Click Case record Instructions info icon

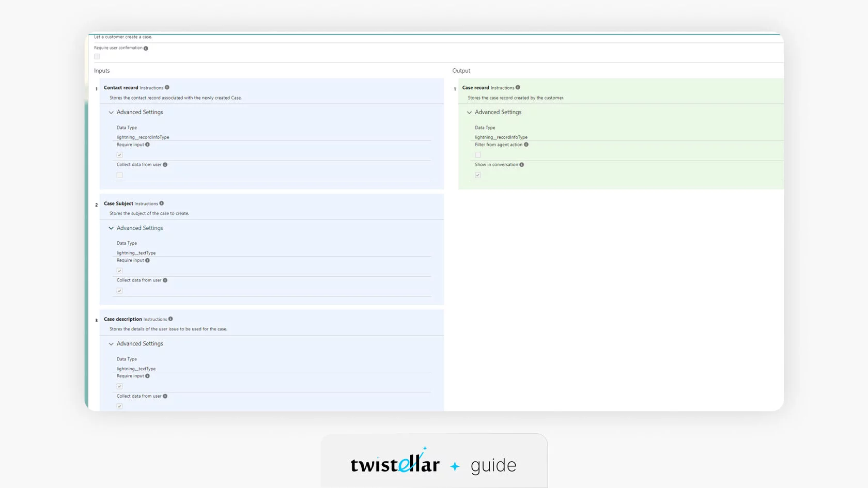coord(518,87)
